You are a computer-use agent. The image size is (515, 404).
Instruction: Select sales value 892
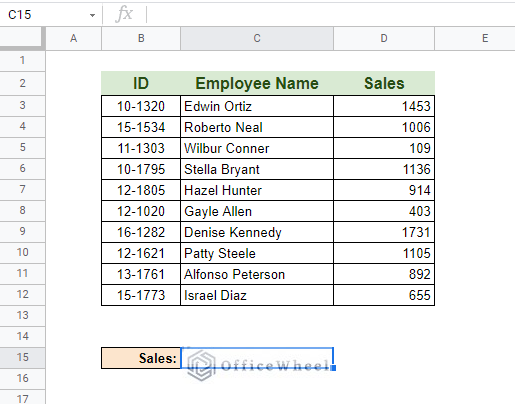click(384, 274)
